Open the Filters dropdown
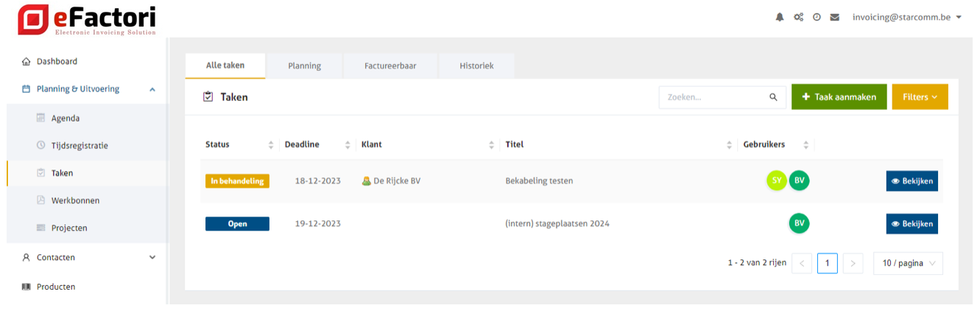Image resolution: width=980 pixels, height=311 pixels. click(x=920, y=97)
